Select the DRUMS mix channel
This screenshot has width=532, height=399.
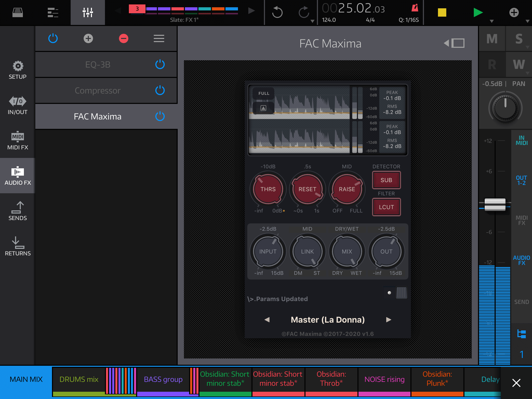pyautogui.click(x=79, y=379)
